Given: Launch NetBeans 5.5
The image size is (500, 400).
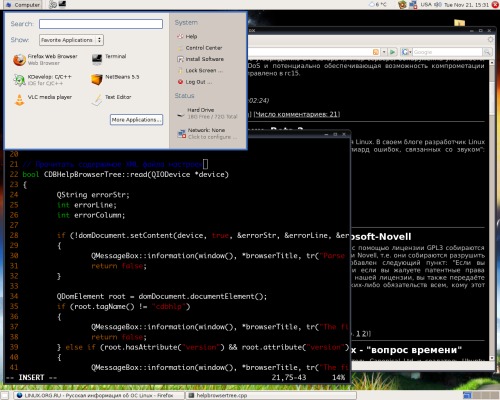Looking at the screenshot, I should pyautogui.click(x=115, y=79).
